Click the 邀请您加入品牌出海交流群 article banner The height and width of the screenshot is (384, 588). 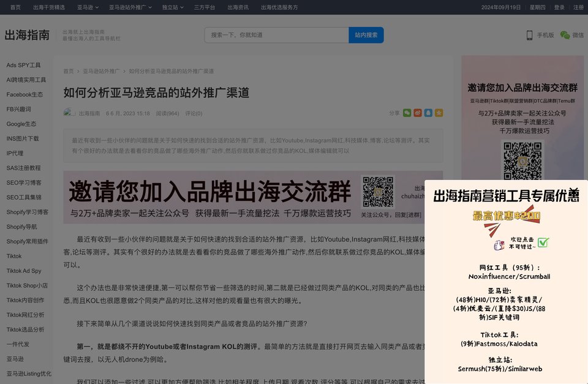coord(244,197)
